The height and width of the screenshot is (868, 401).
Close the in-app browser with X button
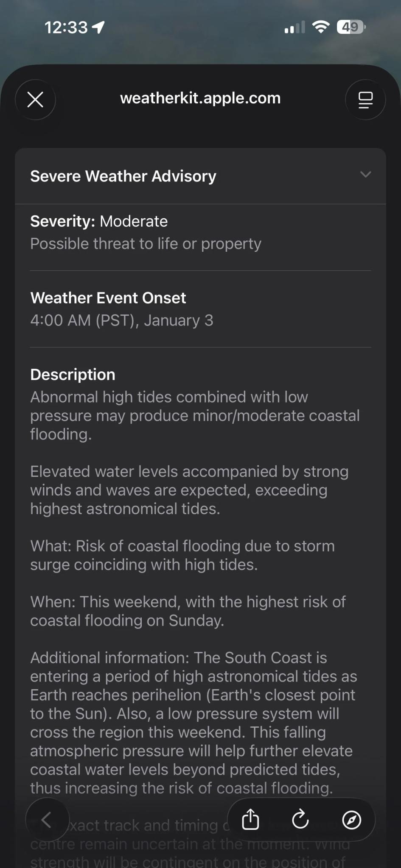tap(35, 100)
